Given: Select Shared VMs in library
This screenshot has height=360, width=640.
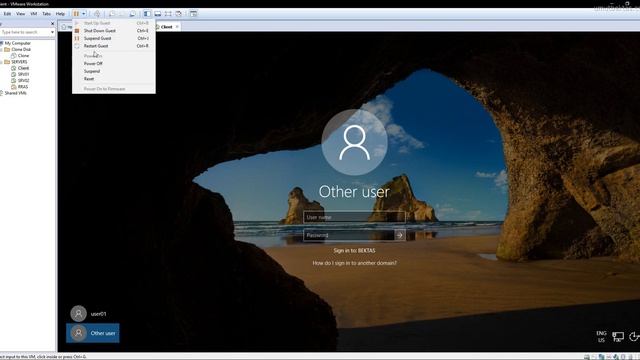Looking at the screenshot, I should 16,93.
